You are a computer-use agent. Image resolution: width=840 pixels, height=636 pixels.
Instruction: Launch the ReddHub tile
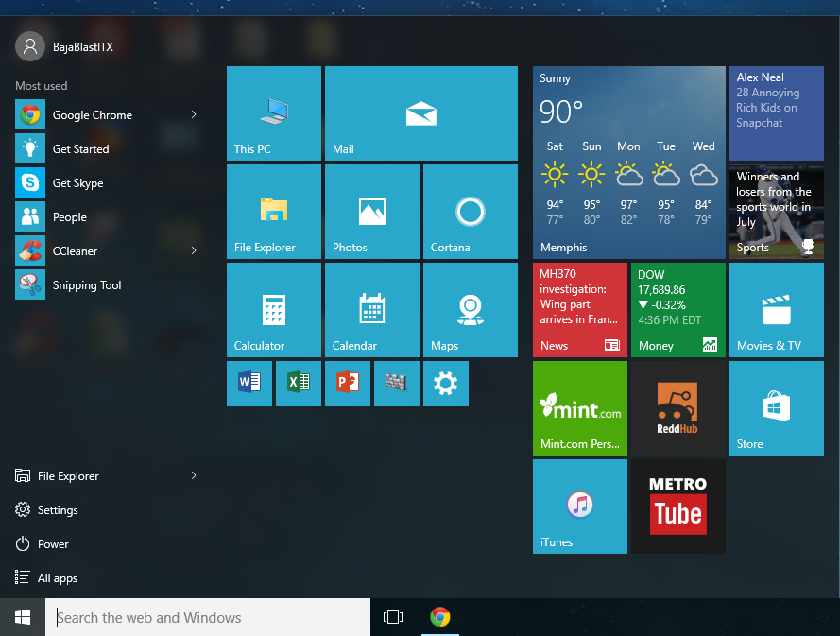677,408
